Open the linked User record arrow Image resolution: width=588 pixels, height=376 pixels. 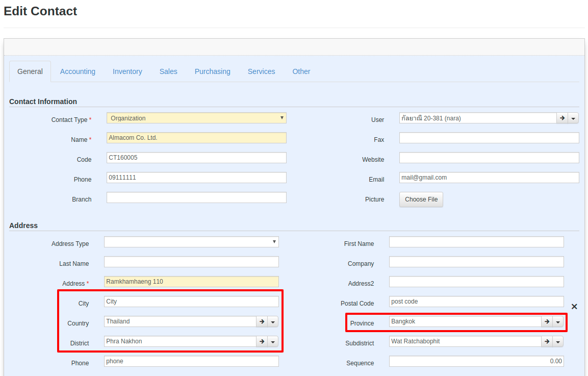tap(562, 118)
